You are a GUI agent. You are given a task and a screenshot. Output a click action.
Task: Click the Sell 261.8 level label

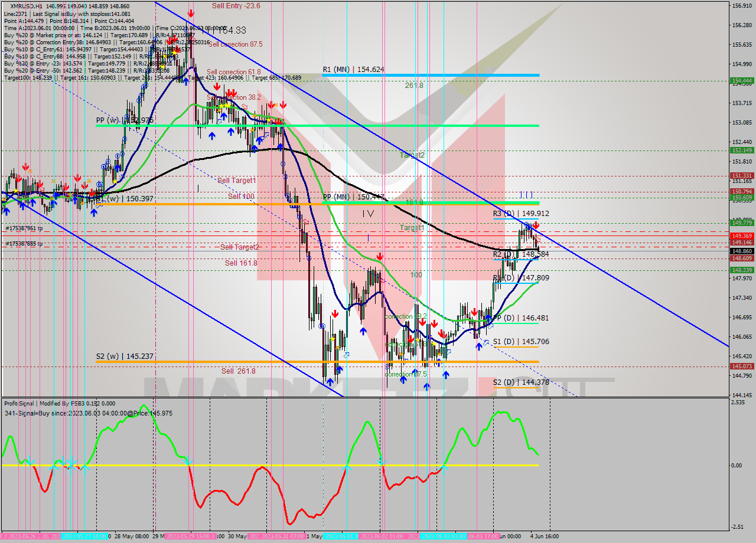point(238,371)
